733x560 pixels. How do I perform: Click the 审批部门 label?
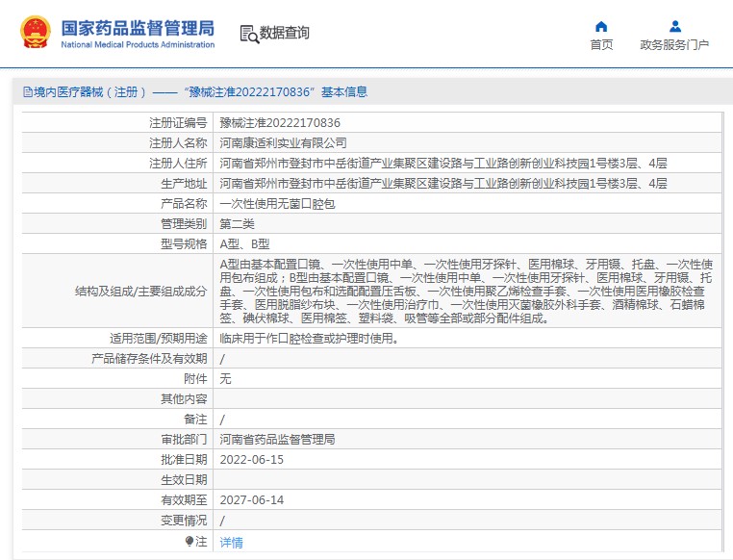(x=184, y=440)
